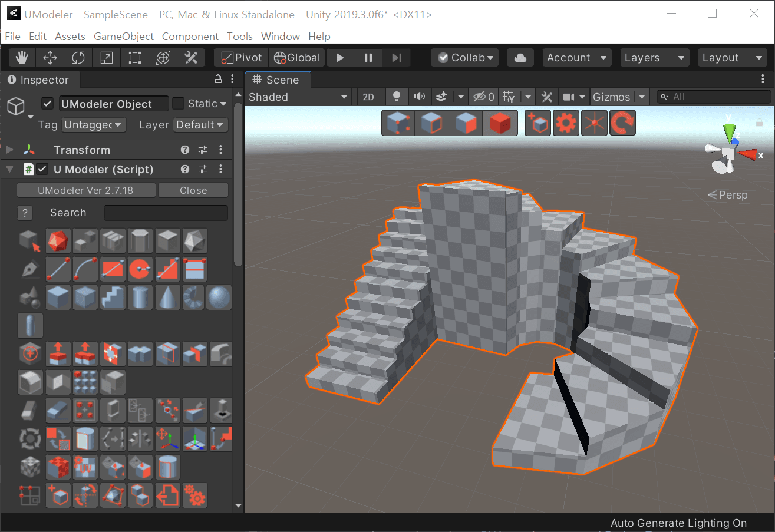Uncheck the UModeler Object active checkbox
Image resolution: width=775 pixels, height=532 pixels.
click(48, 104)
